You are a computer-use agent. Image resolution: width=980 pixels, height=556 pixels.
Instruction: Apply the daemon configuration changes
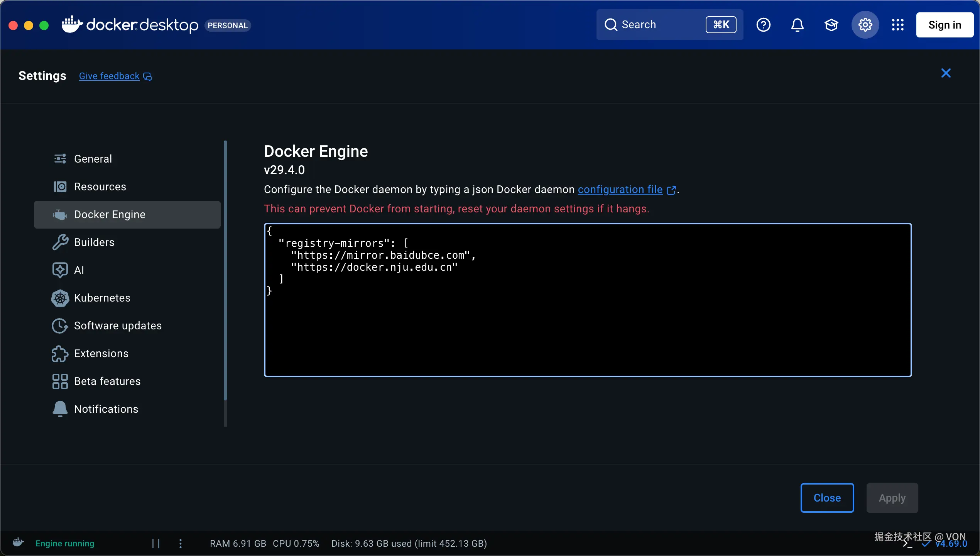click(x=892, y=498)
